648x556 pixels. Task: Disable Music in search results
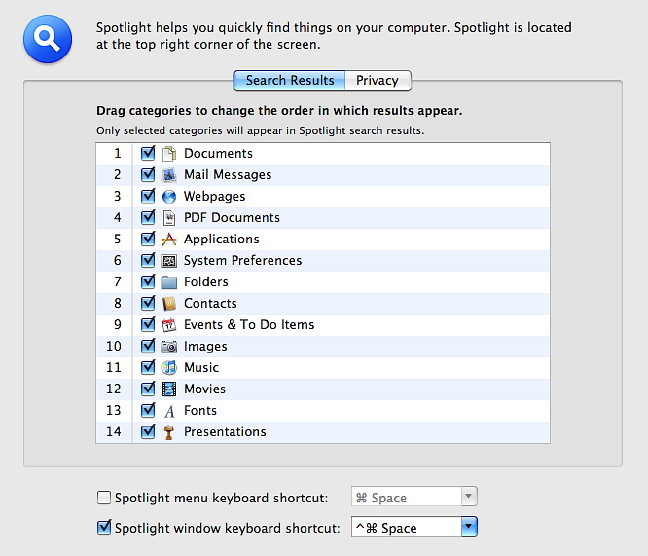click(x=148, y=367)
